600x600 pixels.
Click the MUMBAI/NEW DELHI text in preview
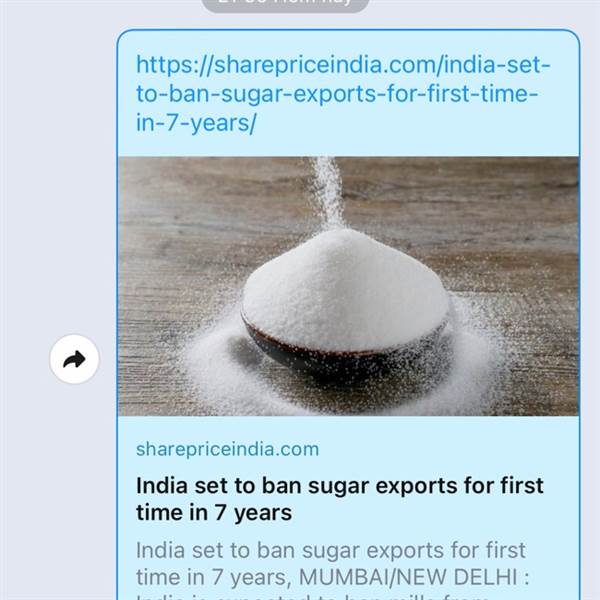point(414,577)
